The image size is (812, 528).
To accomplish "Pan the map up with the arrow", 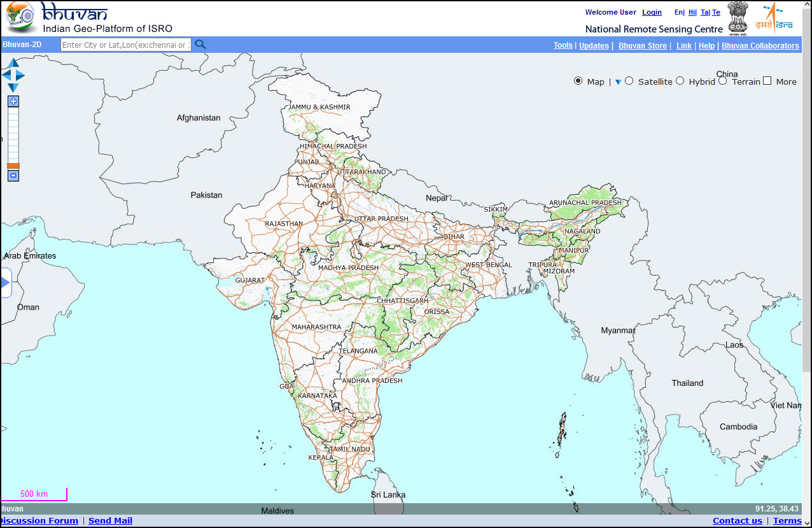I will pos(13,63).
